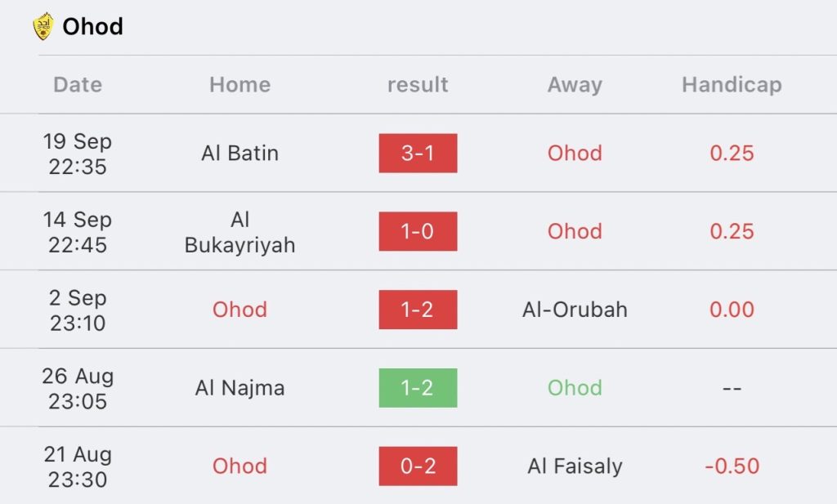Select Al Faisaly away team
The image size is (837, 504).
[575, 466]
